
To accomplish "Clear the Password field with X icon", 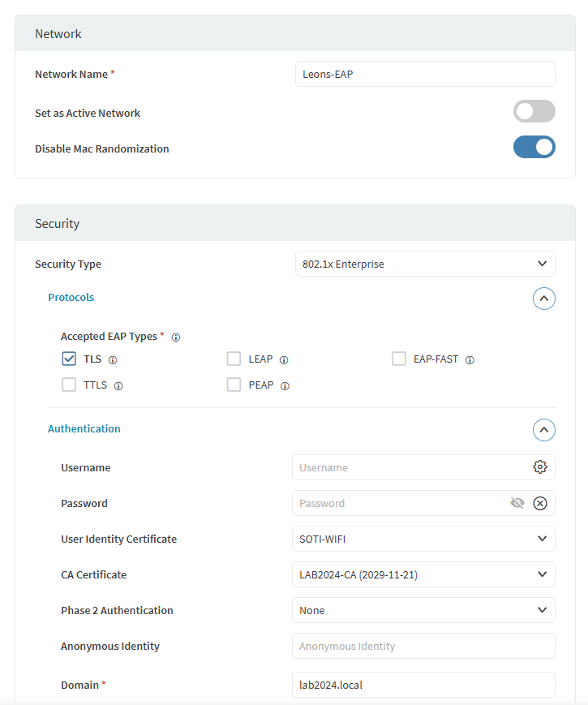I will (540, 503).
